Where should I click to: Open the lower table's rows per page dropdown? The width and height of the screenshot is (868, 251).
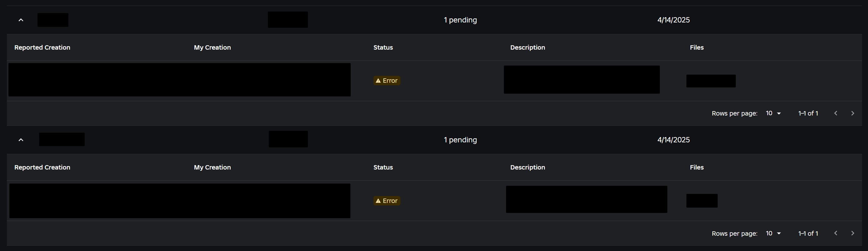(x=773, y=233)
